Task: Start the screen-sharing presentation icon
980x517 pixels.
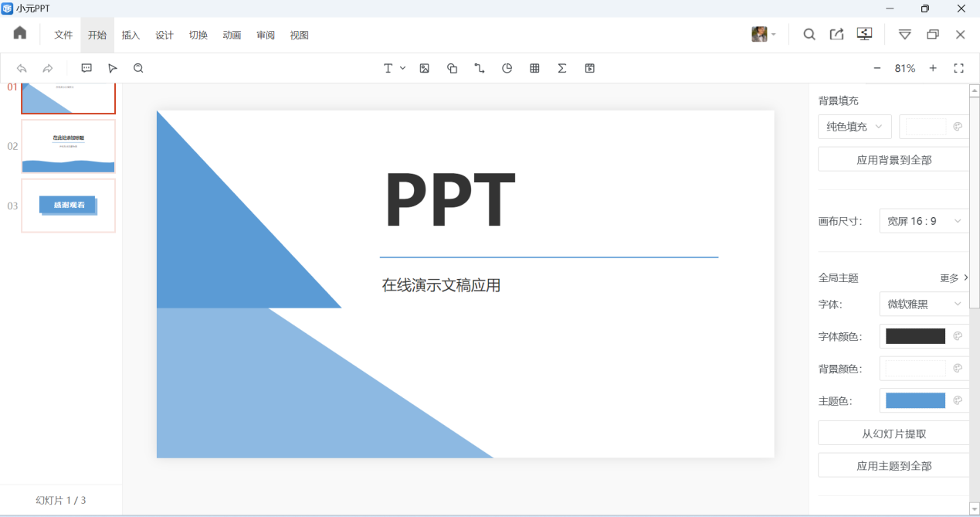Action: point(864,34)
